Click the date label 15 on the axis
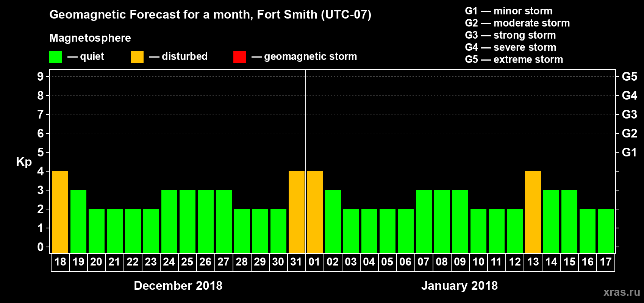This screenshot has width=644, height=303. [x=569, y=262]
